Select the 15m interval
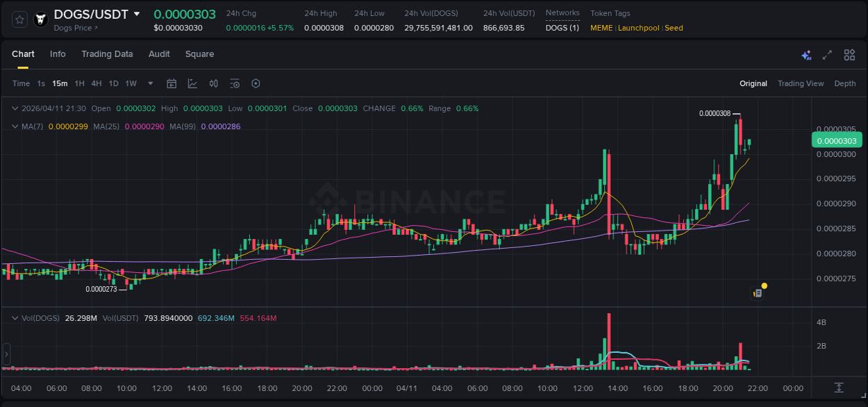Viewport: 868px width, 407px height. (x=60, y=83)
